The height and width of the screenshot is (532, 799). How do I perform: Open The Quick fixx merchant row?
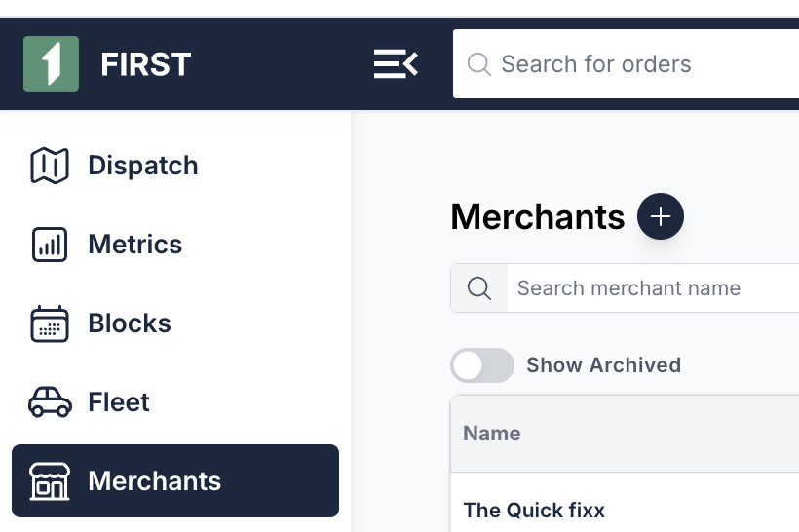click(x=534, y=510)
